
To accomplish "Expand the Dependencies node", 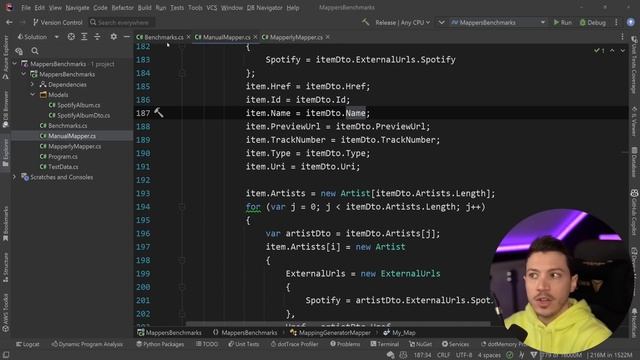I will [x=33, y=84].
